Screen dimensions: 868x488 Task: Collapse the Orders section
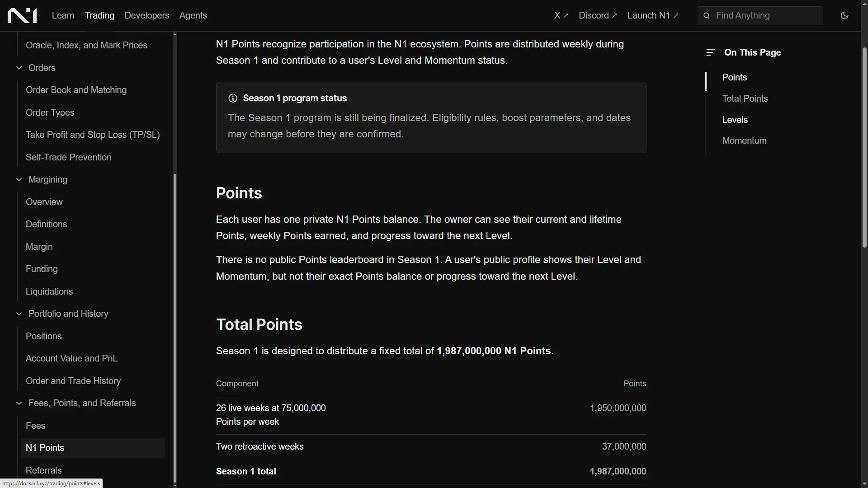pos(19,68)
